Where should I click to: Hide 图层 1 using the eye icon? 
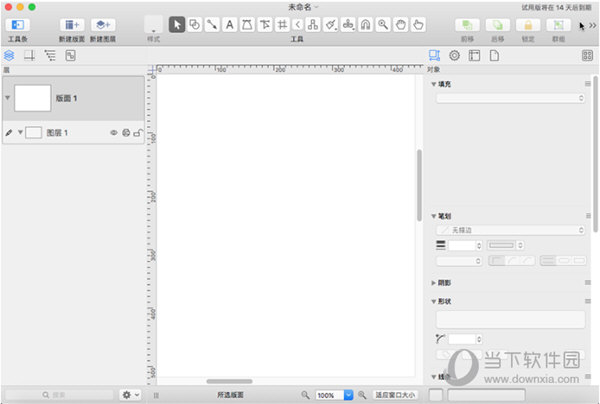(113, 133)
